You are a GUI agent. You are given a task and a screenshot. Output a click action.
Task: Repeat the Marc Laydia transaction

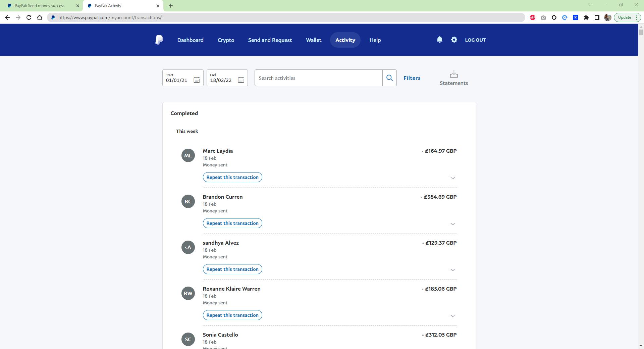[x=232, y=177]
